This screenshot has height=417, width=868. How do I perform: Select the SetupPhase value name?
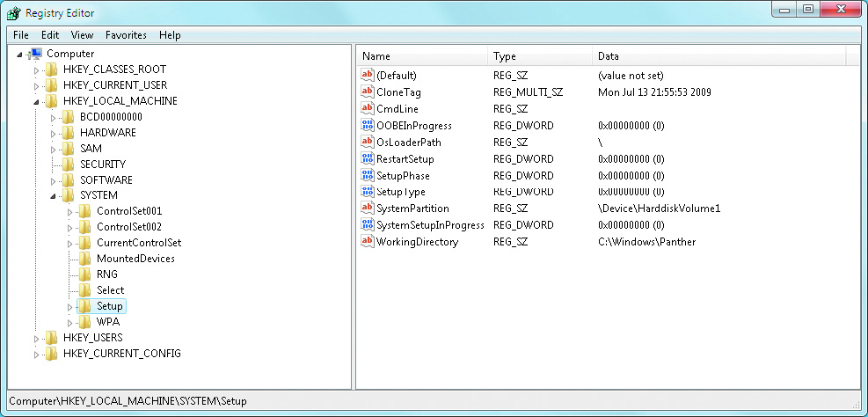403,175
